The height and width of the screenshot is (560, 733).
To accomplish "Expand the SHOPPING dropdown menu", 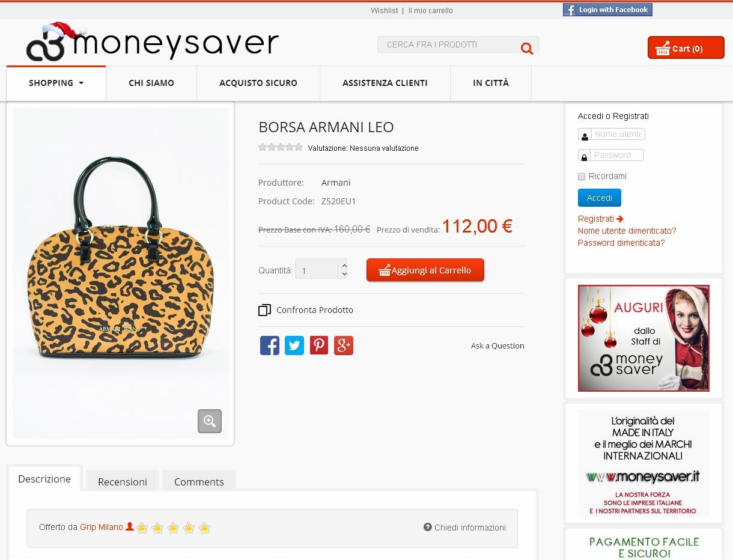I will [56, 83].
